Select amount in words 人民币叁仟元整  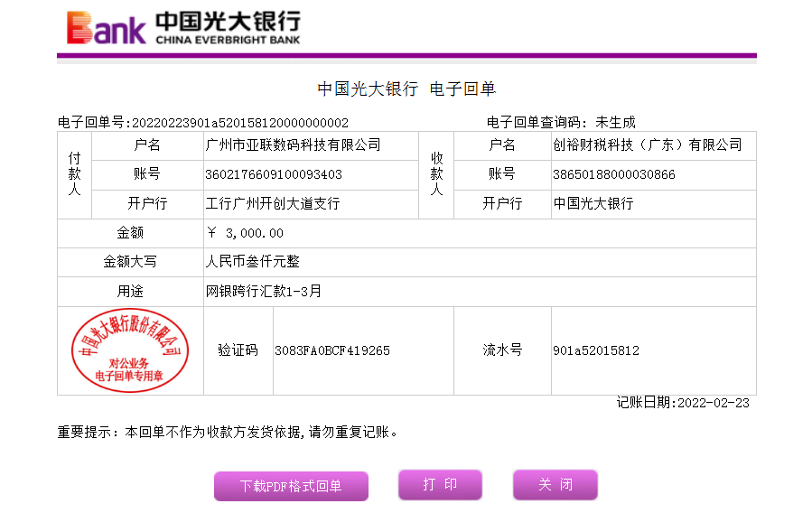click(x=253, y=261)
